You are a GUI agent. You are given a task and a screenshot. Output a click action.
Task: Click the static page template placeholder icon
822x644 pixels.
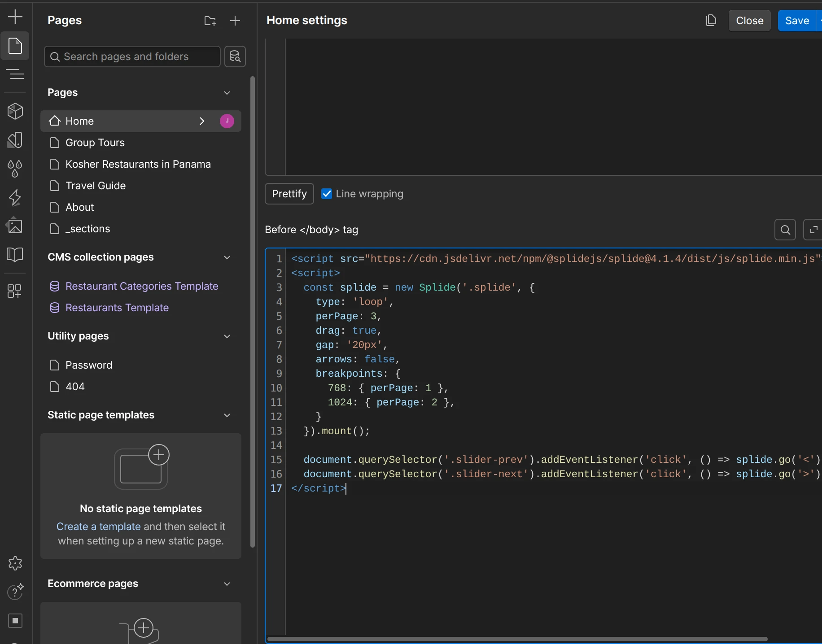[x=142, y=467]
